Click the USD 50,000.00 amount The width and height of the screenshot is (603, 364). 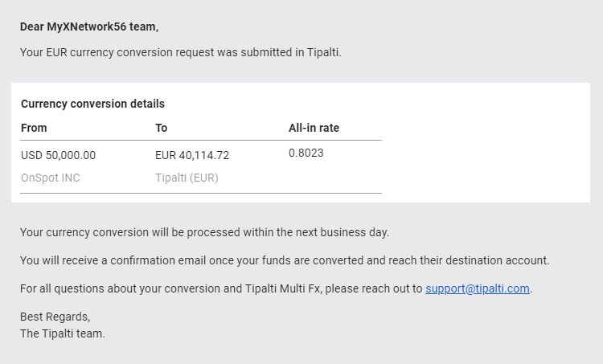pos(58,155)
